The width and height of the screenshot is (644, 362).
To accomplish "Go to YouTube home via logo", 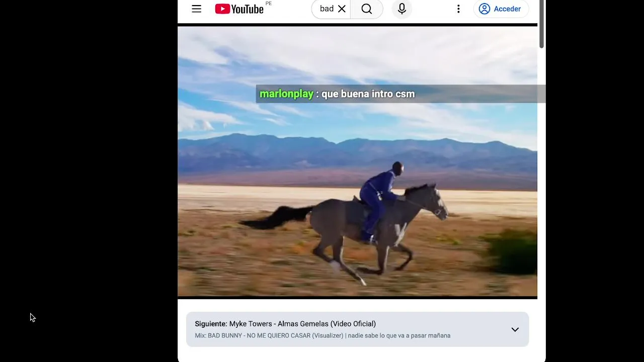I will [239, 9].
